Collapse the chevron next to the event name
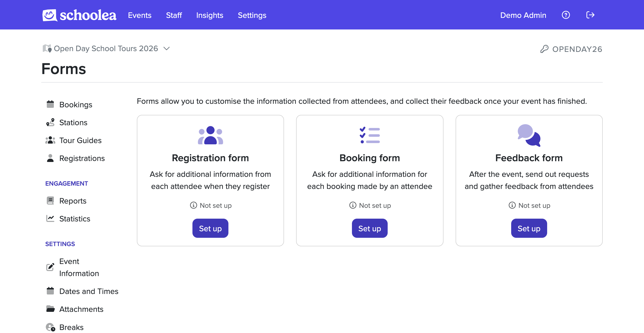 click(x=167, y=48)
